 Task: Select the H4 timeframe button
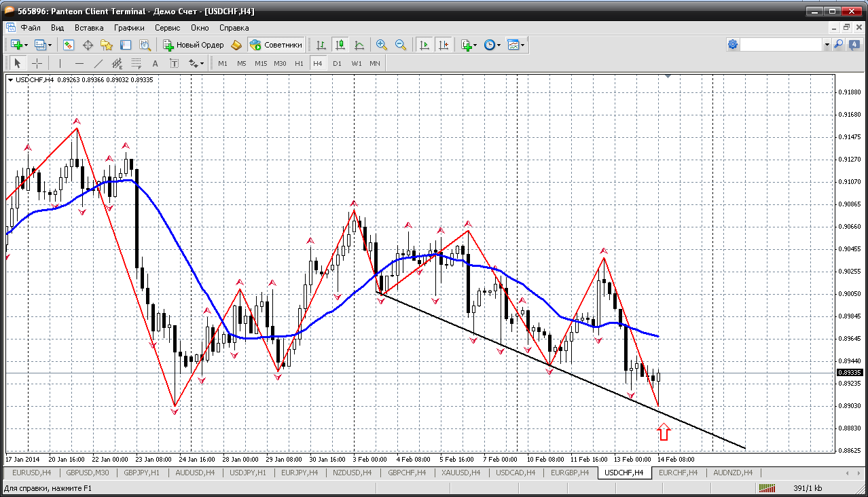point(317,63)
